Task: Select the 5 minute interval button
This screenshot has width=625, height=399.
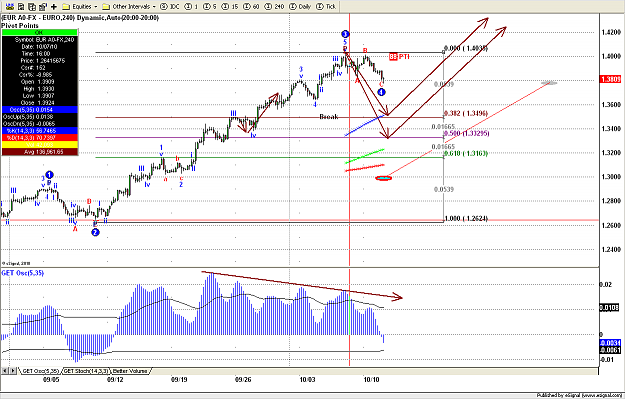Action: [x=210, y=6]
